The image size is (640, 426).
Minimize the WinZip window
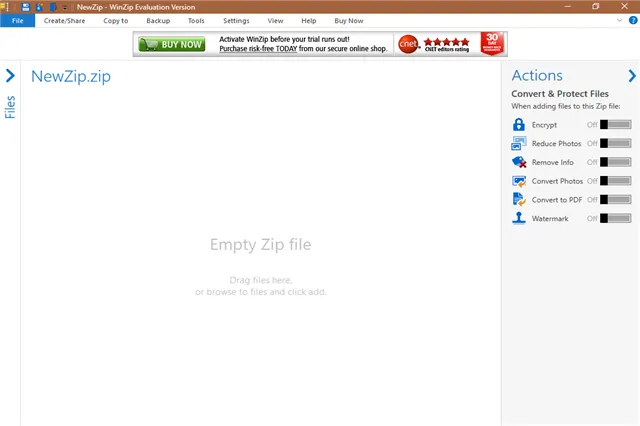tap(567, 7)
